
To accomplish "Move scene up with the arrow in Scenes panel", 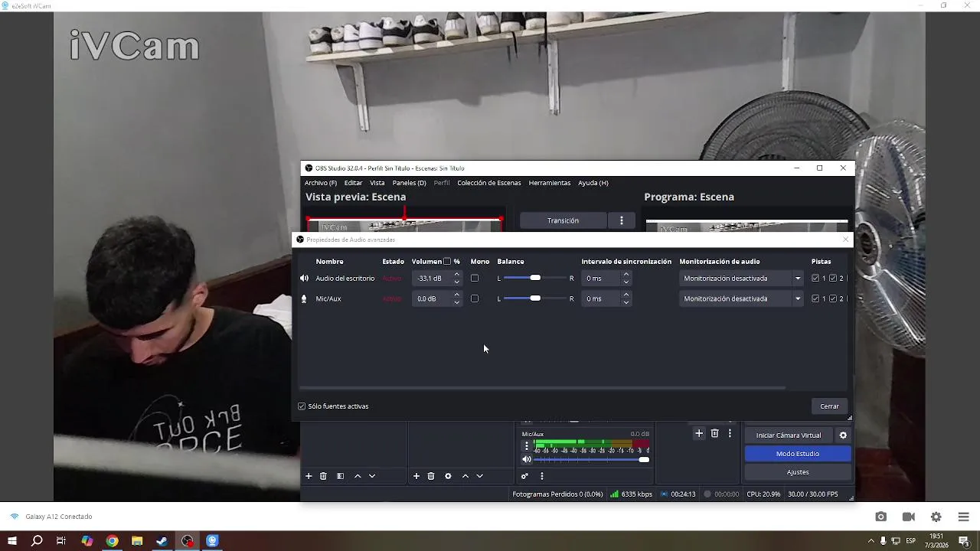I will coord(358,476).
